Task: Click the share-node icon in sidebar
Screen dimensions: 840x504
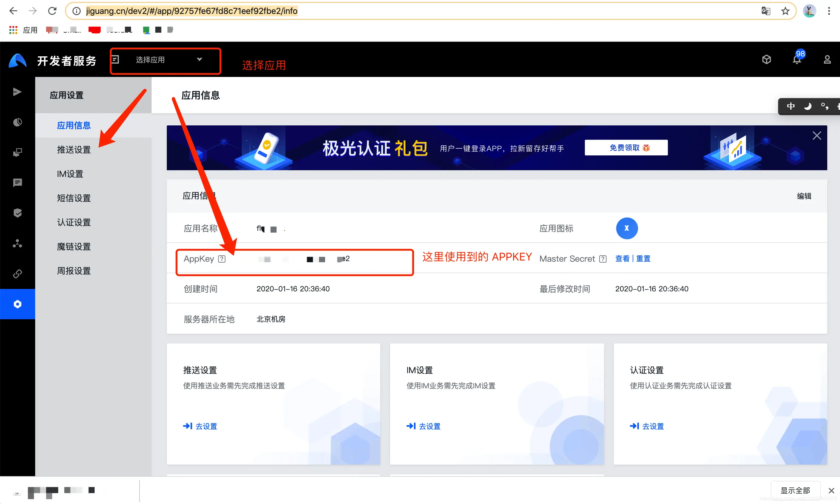Action: point(17,243)
